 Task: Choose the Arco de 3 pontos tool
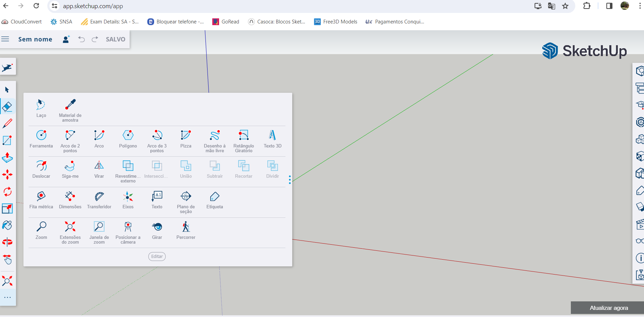click(x=157, y=141)
